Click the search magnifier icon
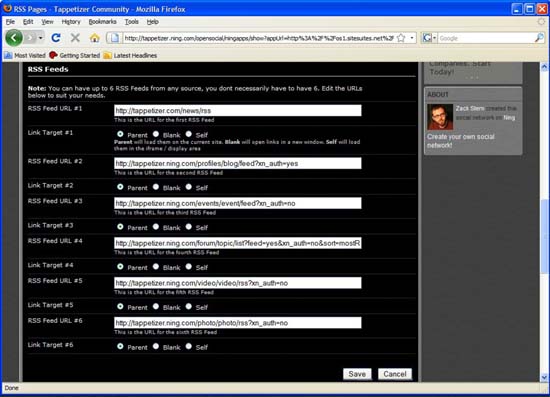 pyautogui.click(x=539, y=38)
